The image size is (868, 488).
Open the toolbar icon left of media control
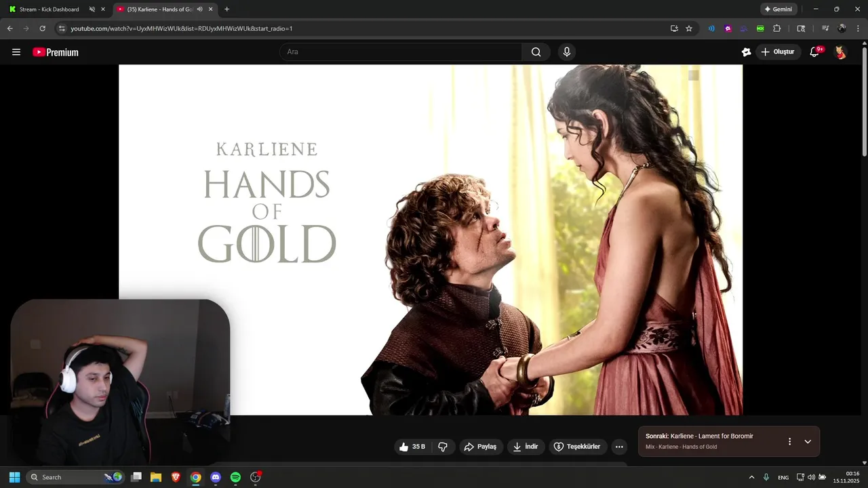[801, 28]
